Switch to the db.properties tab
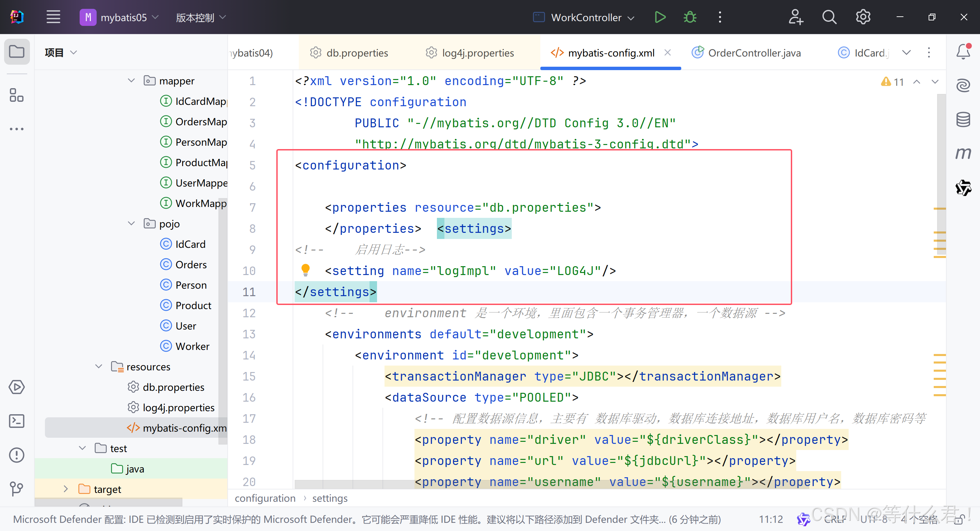The image size is (980, 531). pyautogui.click(x=357, y=53)
